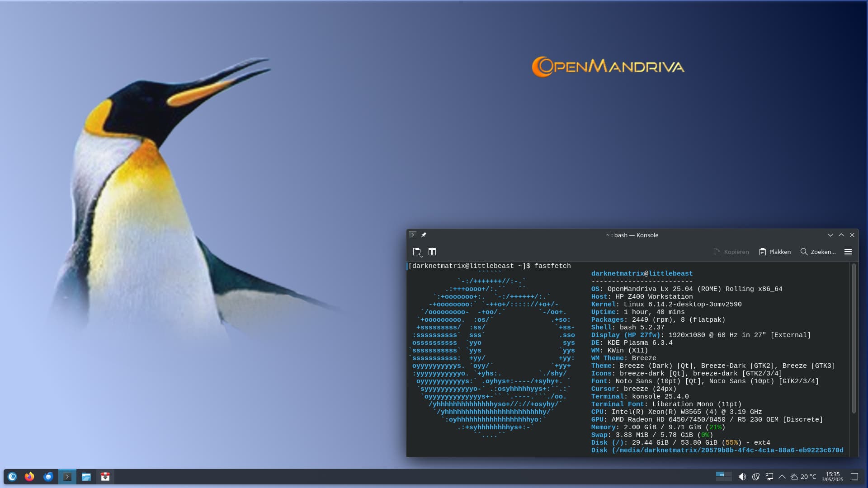
Task: Open a new tab in Konsole
Action: point(417,252)
